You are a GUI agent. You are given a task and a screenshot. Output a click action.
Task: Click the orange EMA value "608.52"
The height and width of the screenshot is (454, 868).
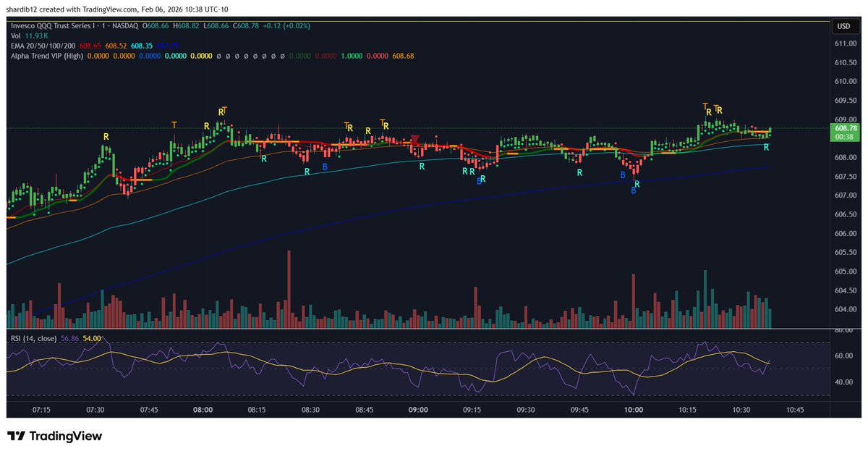click(x=116, y=46)
